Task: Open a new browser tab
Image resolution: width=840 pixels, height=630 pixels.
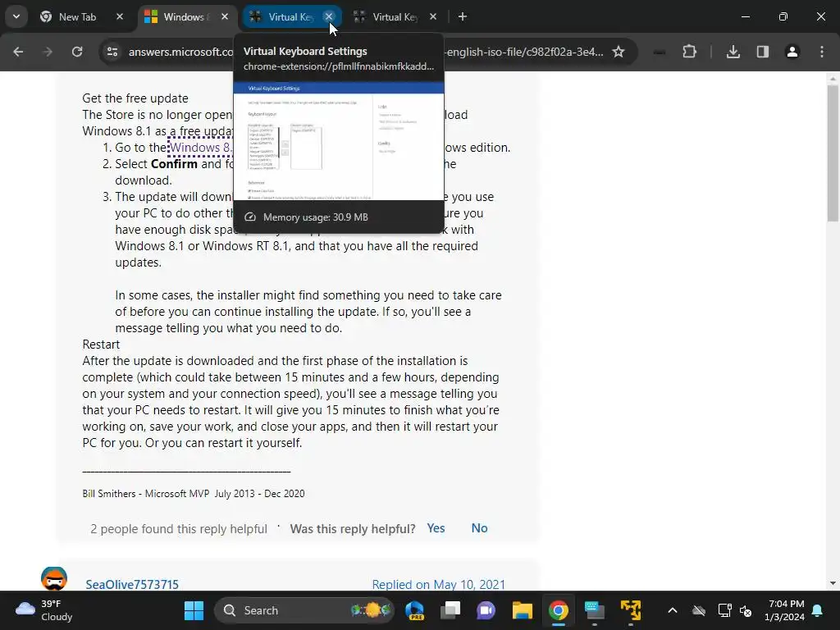Action: 463,16
